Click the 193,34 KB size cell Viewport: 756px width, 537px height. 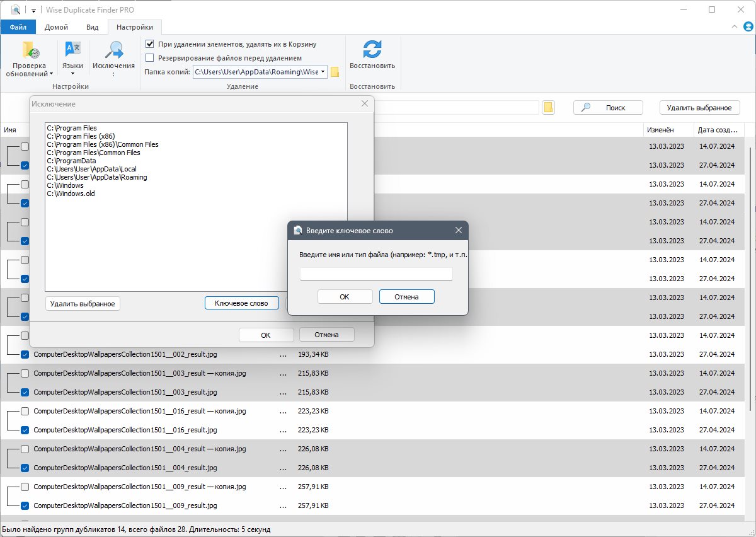(313, 354)
